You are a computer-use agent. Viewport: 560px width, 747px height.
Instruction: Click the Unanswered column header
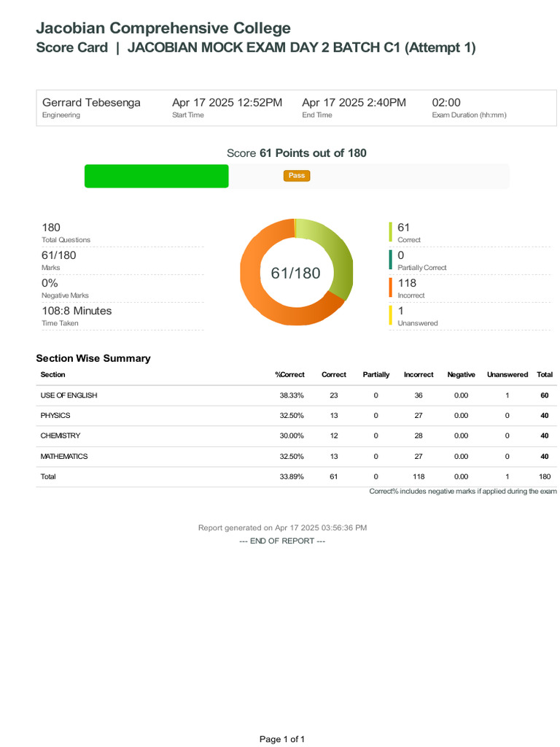pyautogui.click(x=507, y=374)
